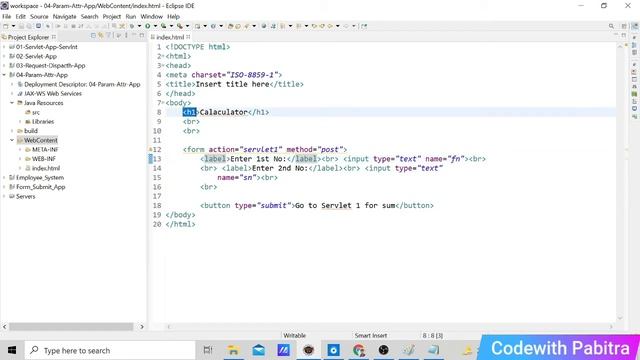Open the New wizard dropdown arrow
This screenshot has height=360, width=640.
pos(13,26)
